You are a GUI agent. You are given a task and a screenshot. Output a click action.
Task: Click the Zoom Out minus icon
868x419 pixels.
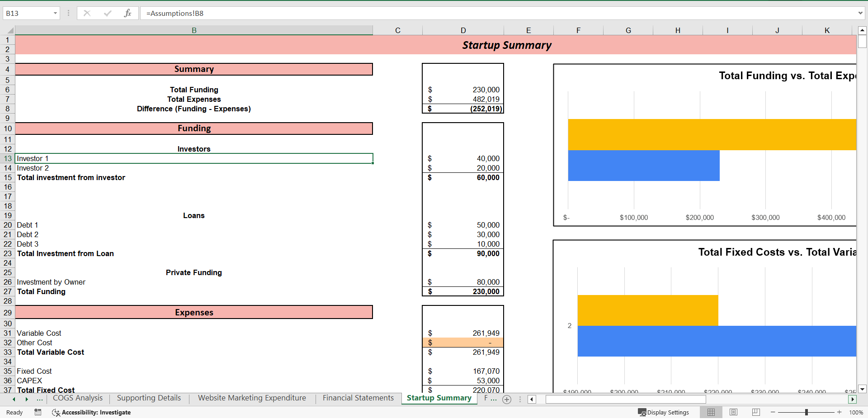click(x=773, y=412)
